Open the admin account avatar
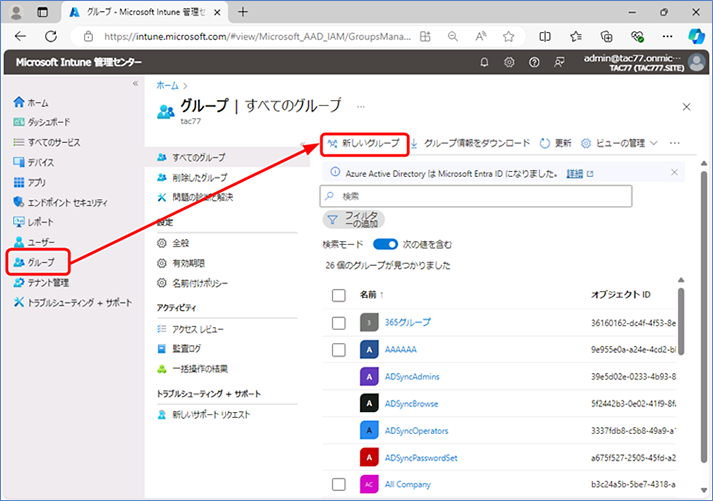This screenshot has width=713, height=501. (x=697, y=62)
